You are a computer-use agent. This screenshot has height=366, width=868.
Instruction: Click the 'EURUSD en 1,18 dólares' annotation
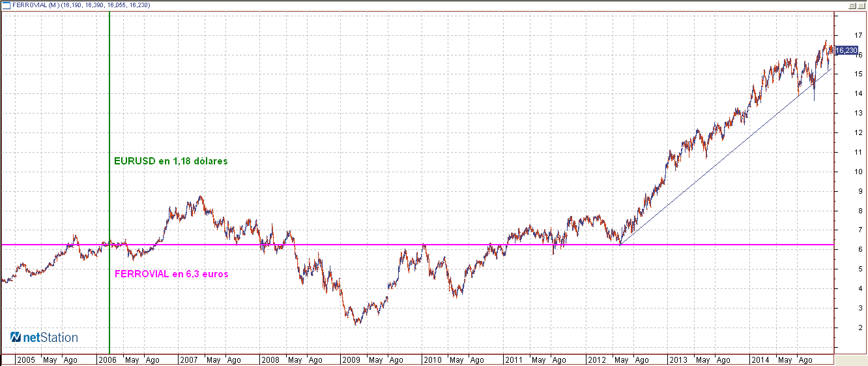coord(171,160)
